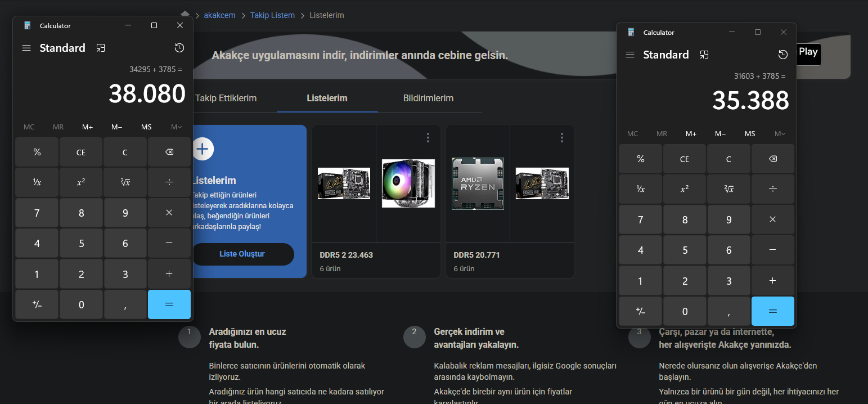Click result 38.080 in left Calculator

coord(147,93)
